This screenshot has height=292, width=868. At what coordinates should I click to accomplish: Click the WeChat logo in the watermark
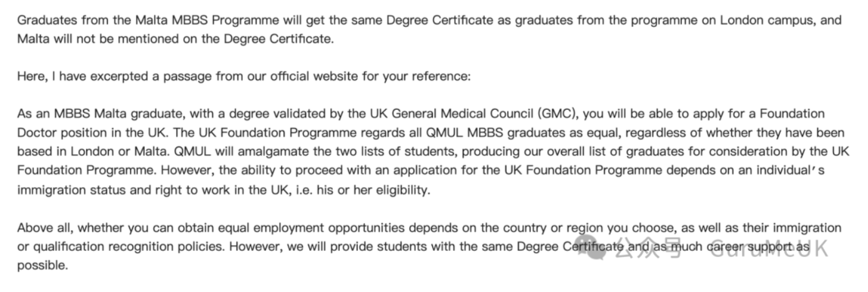[589, 246]
